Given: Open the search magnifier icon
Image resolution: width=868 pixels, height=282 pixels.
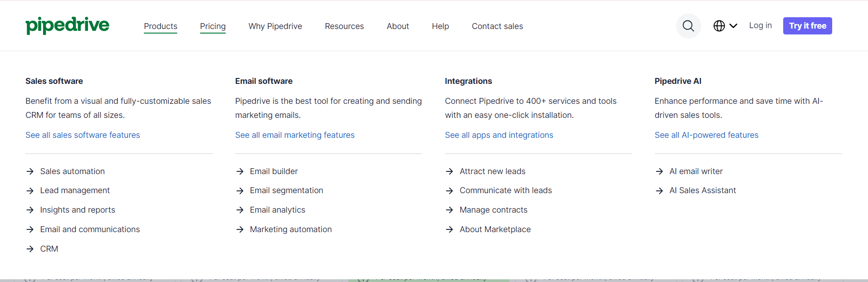Looking at the screenshot, I should click(688, 26).
